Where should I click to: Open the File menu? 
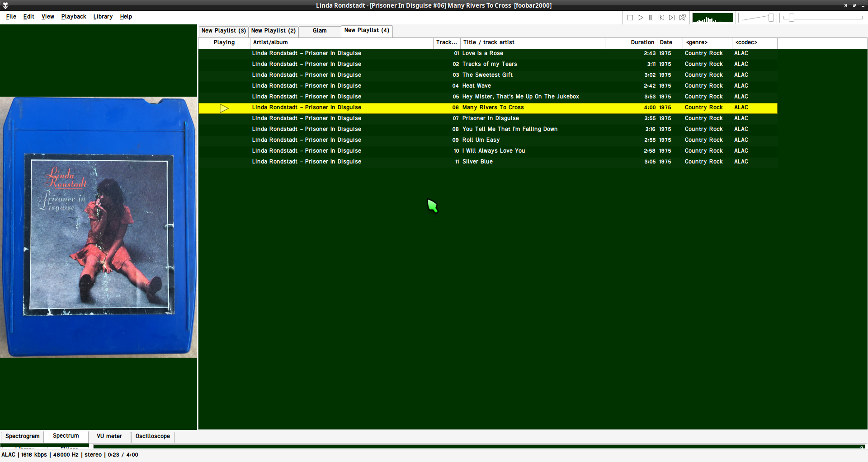pos(11,17)
